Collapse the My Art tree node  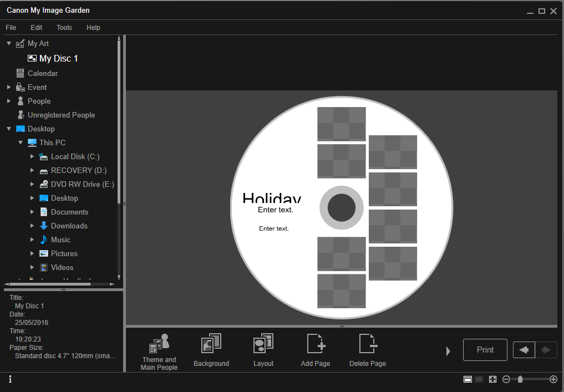point(9,43)
